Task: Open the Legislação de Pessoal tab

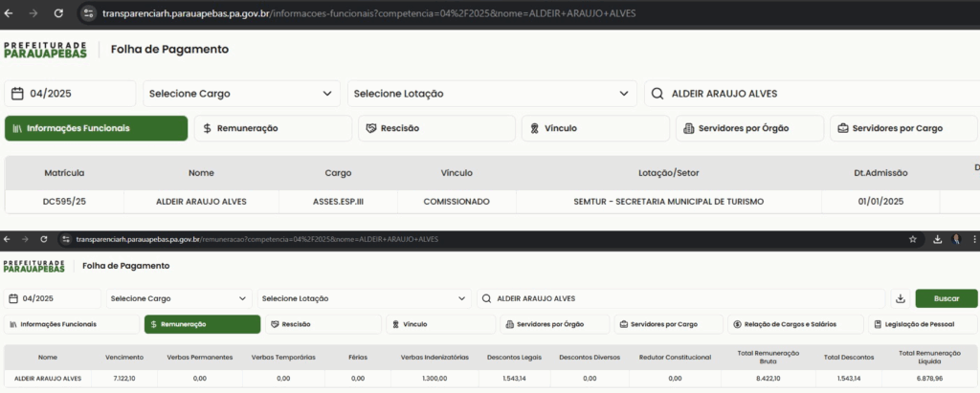Action: (923, 324)
